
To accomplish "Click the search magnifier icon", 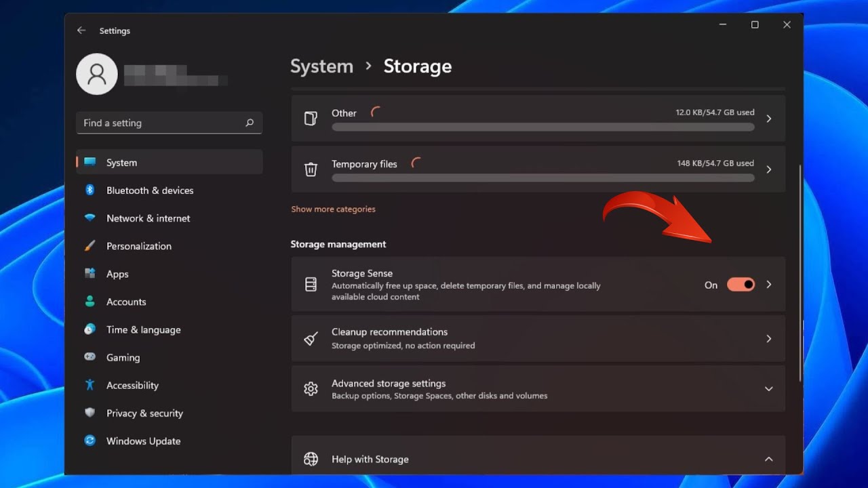I will tap(249, 123).
